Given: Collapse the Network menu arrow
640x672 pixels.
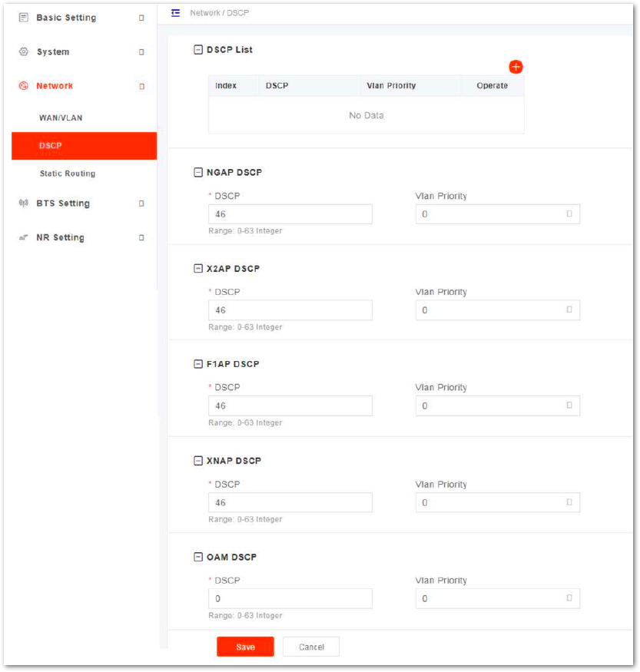Looking at the screenshot, I should coord(141,87).
